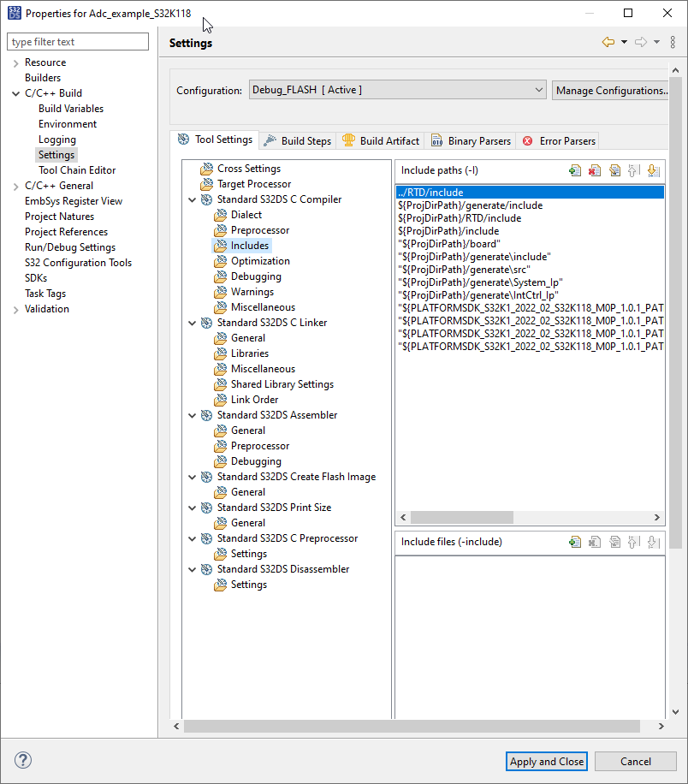Switch to the Tool Settings tab
This screenshot has width=688, height=784.
215,140
